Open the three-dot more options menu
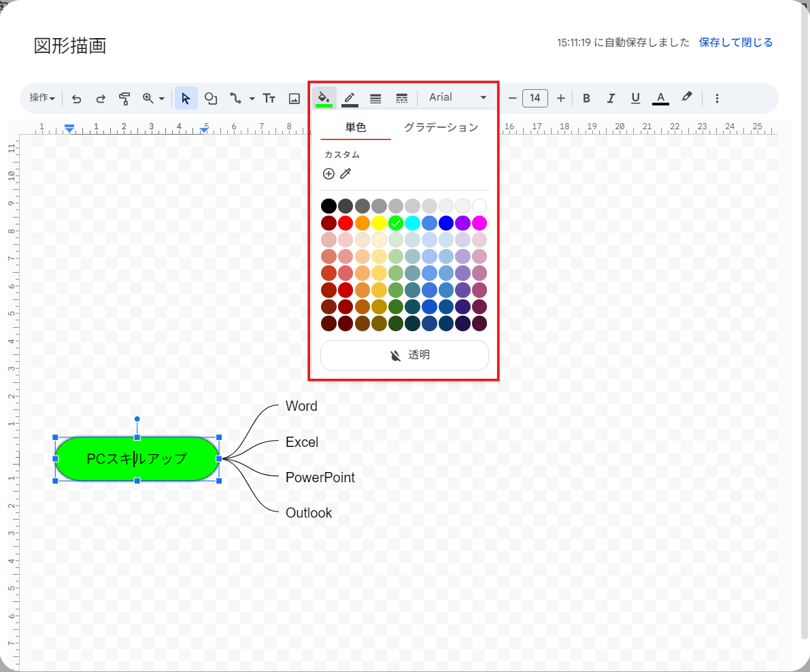Screen dimensions: 810x672 tap(717, 98)
